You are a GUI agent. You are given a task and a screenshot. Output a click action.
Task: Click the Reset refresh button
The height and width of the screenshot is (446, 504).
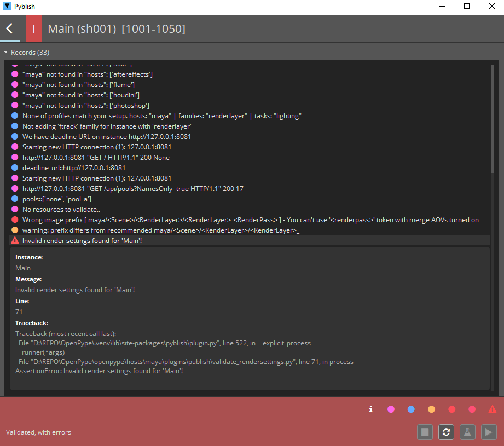click(x=446, y=432)
